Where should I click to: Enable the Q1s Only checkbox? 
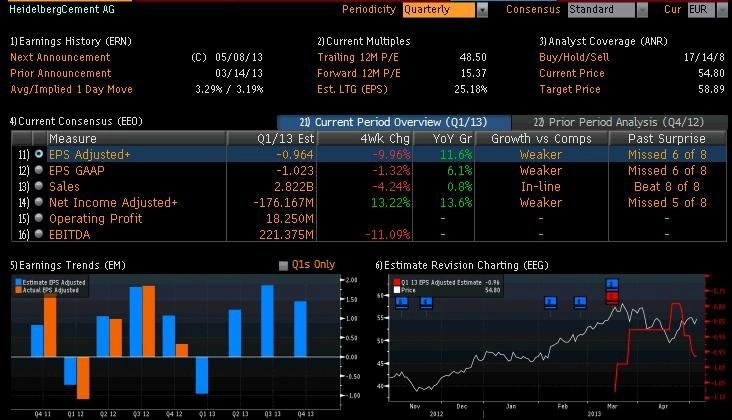pyautogui.click(x=283, y=266)
